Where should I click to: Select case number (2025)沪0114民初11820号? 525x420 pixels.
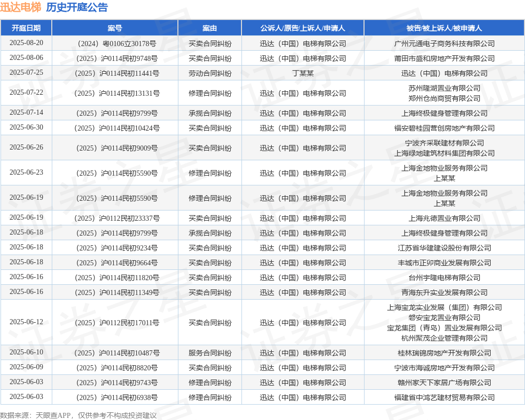point(115,278)
